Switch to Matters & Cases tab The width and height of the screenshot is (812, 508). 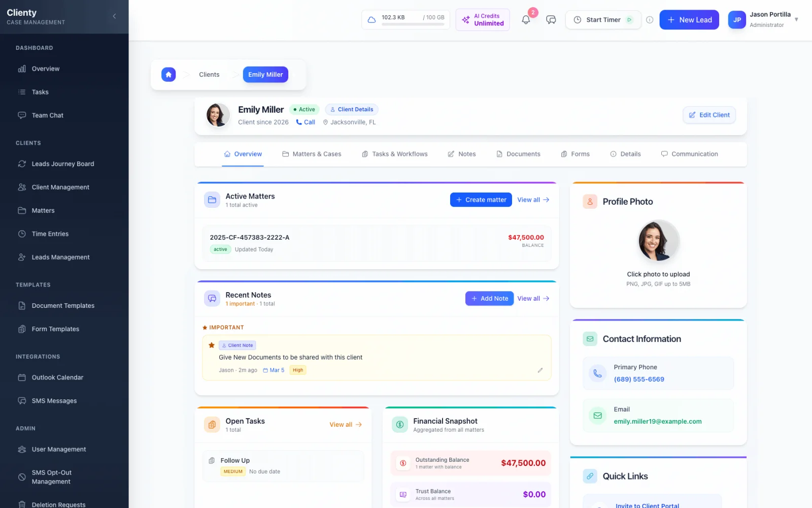click(x=312, y=154)
